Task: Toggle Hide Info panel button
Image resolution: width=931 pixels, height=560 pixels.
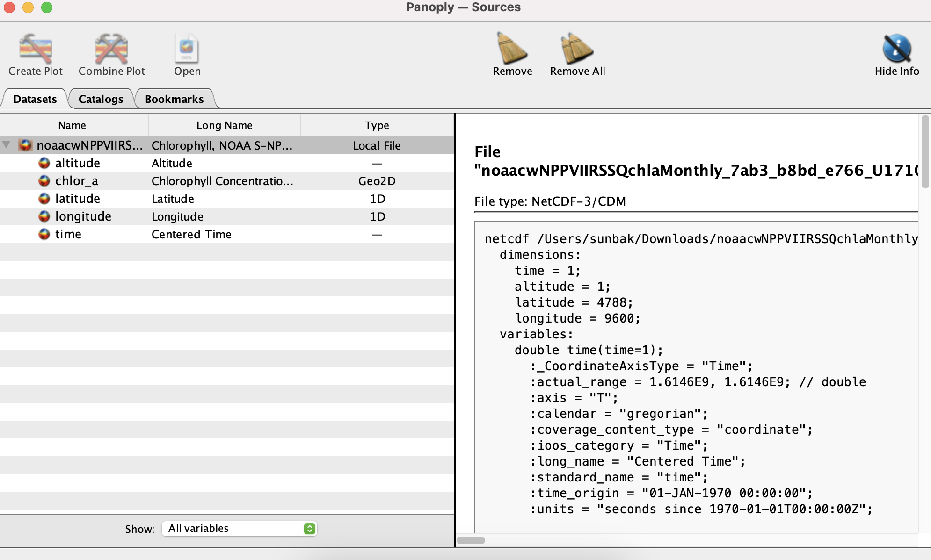Action: pos(896,49)
